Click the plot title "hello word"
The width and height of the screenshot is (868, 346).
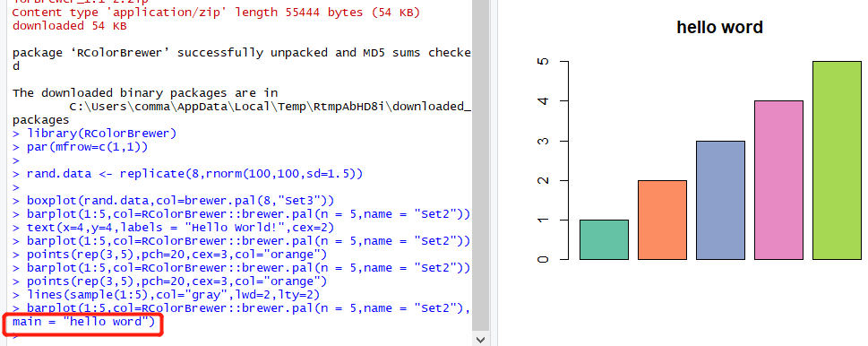click(x=719, y=27)
